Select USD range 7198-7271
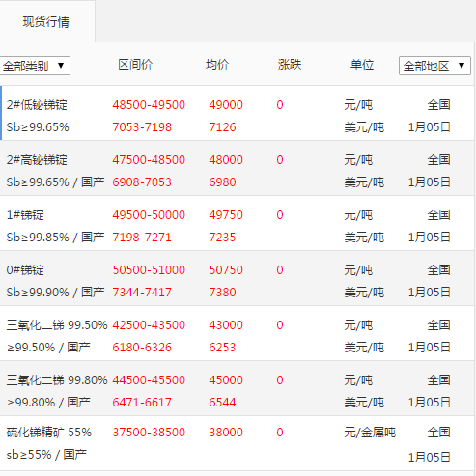The width and height of the screenshot is (476, 476). click(x=142, y=238)
